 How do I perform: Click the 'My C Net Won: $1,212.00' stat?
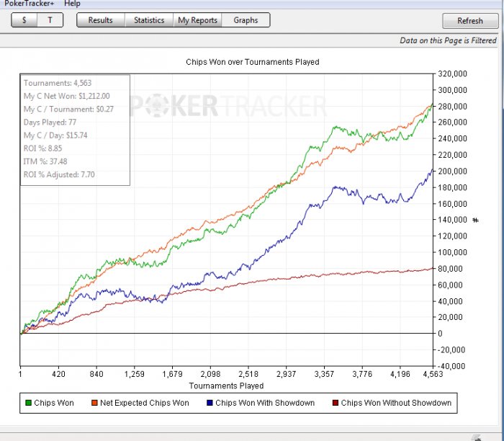(66, 96)
